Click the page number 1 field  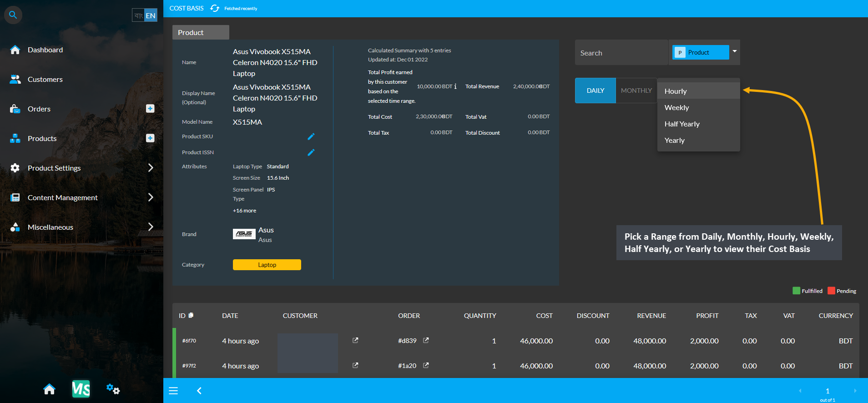pos(828,391)
